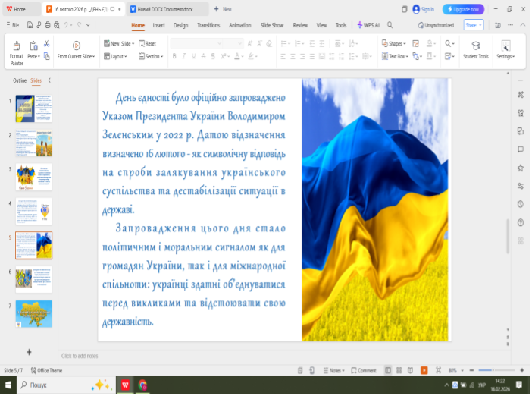Click the Student Tools icon
This screenshot has width=532, height=396.
(x=475, y=46)
